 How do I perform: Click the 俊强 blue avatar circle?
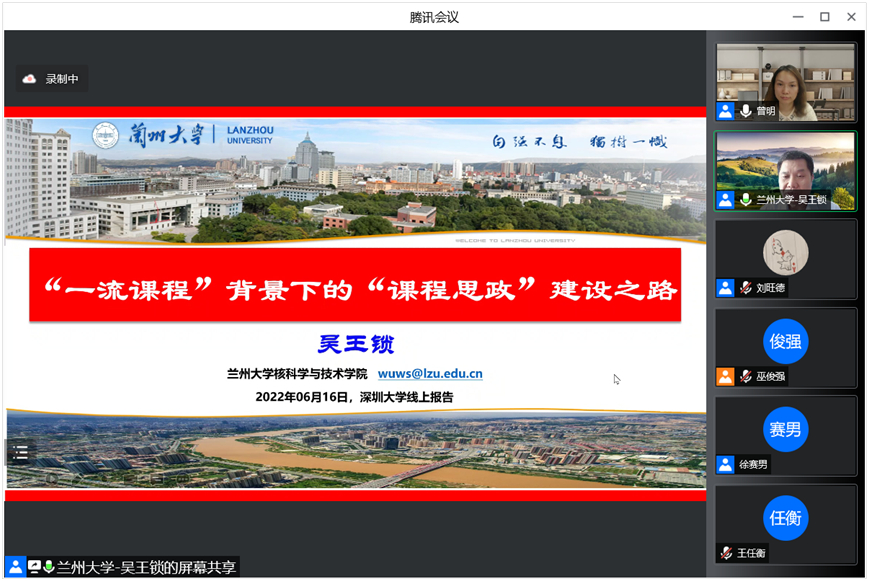coord(785,340)
